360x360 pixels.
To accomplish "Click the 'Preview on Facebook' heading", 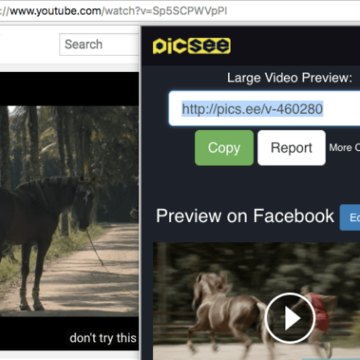I will coord(245,216).
